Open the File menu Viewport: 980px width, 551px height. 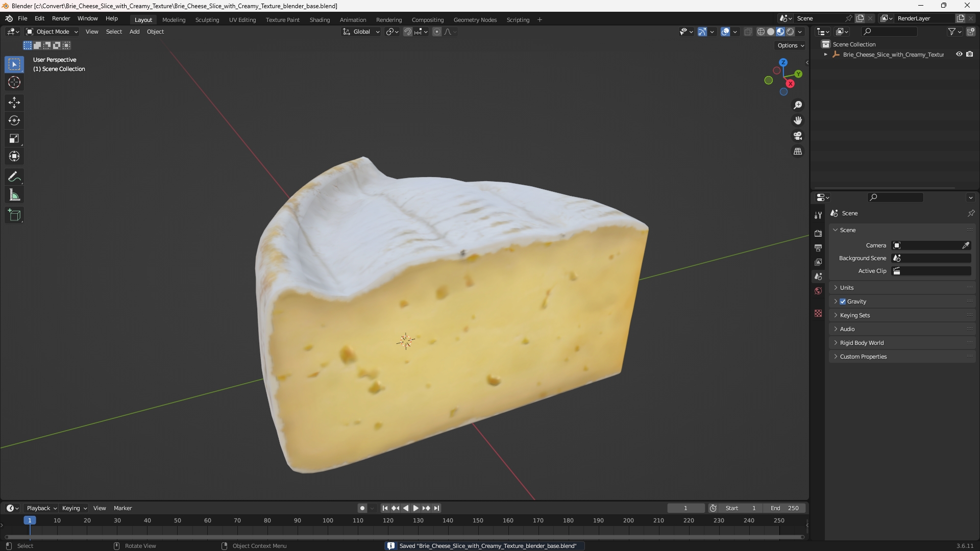tap(22, 18)
